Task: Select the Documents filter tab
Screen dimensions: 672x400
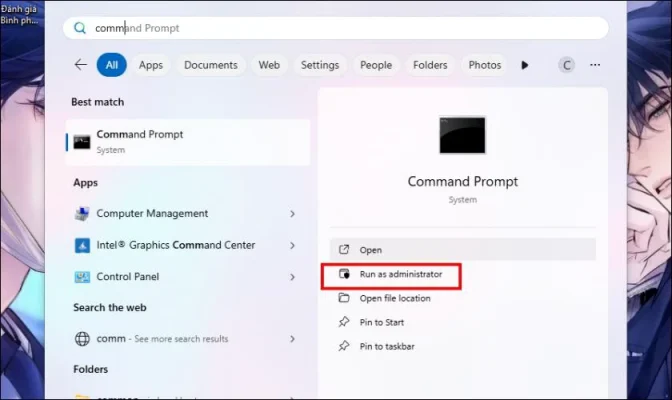Action: [x=210, y=65]
